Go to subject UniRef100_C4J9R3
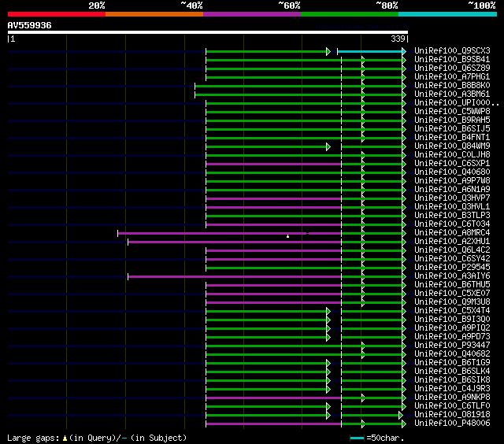 [452, 389]
